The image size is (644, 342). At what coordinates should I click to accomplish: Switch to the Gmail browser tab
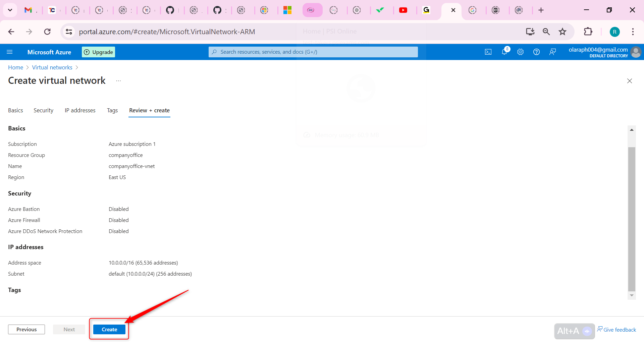(x=28, y=10)
